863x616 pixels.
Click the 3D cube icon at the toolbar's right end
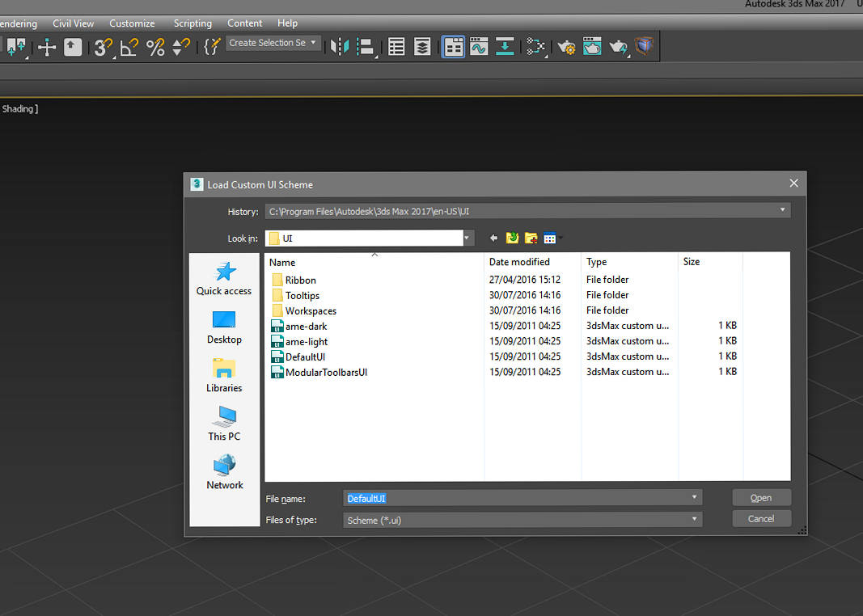pos(644,46)
